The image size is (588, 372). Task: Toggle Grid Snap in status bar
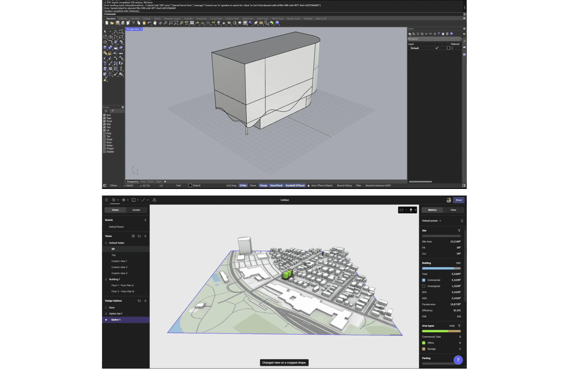coord(231,186)
